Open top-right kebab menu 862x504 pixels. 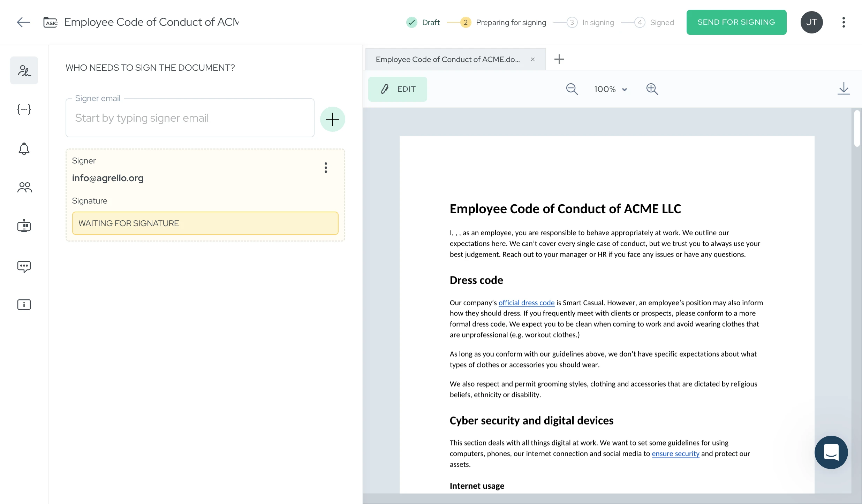coord(844,22)
